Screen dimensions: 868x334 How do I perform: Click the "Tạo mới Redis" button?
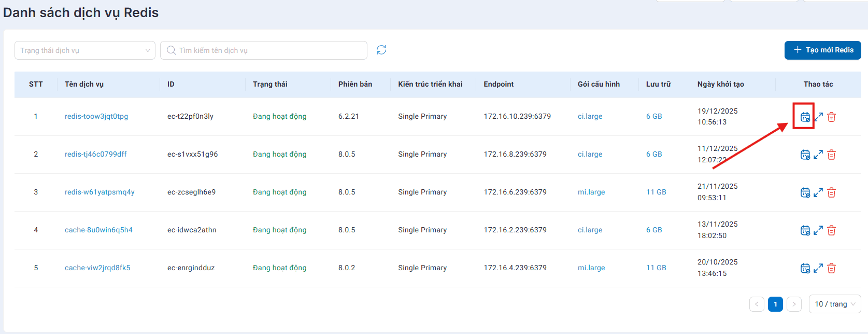(822, 50)
